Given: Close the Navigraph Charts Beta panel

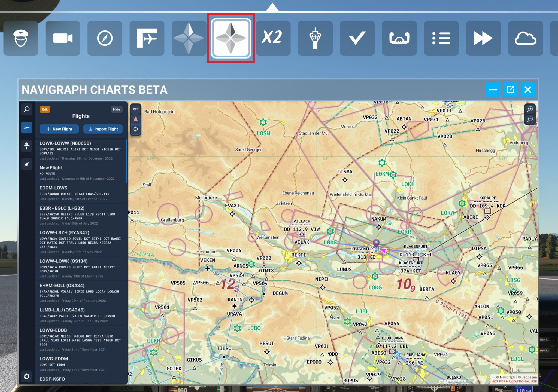Looking at the screenshot, I should (528, 90).
